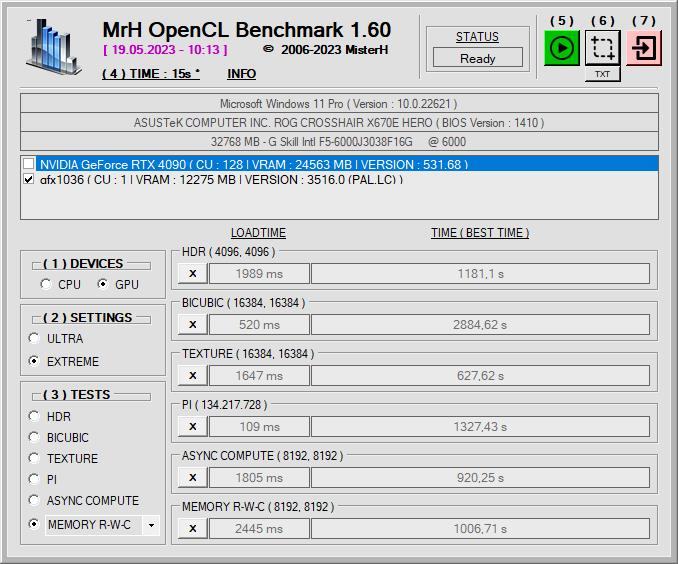678x564 pixels.
Task: Check the NVIDIA GeForce RTX 4090 checkbox
Action: pyautogui.click(x=29, y=163)
